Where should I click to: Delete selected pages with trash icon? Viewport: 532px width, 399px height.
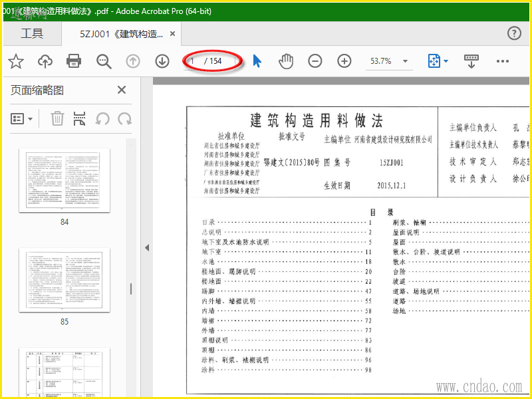[x=57, y=119]
